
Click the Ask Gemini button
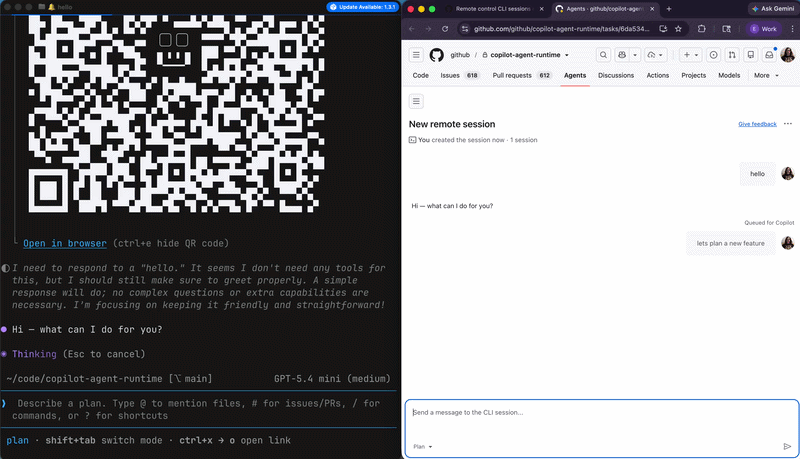click(772, 9)
